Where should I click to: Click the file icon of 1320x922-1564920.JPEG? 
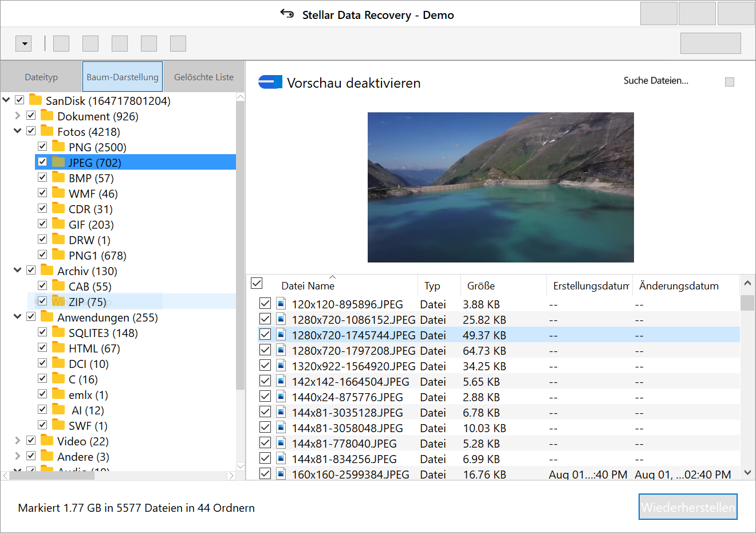[281, 365]
